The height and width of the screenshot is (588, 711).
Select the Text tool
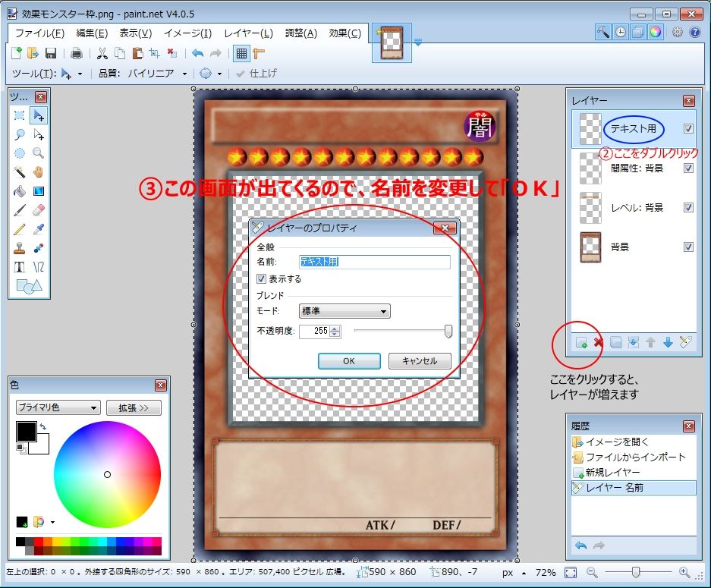[19, 267]
